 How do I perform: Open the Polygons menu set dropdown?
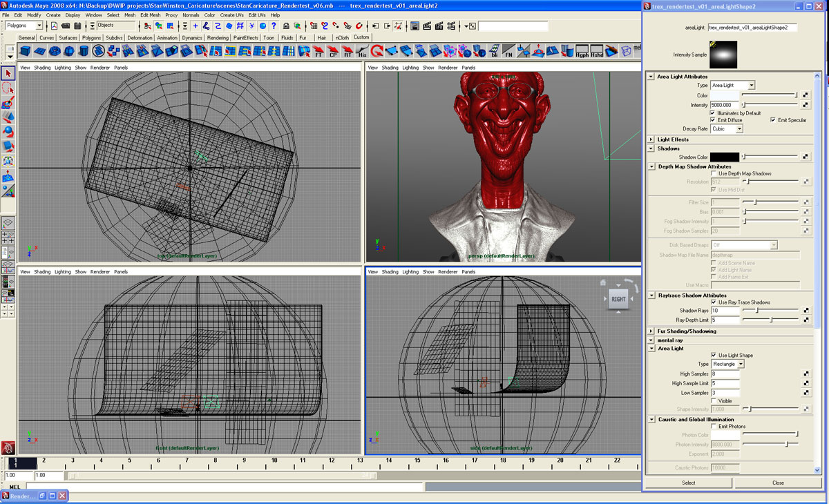[24, 26]
